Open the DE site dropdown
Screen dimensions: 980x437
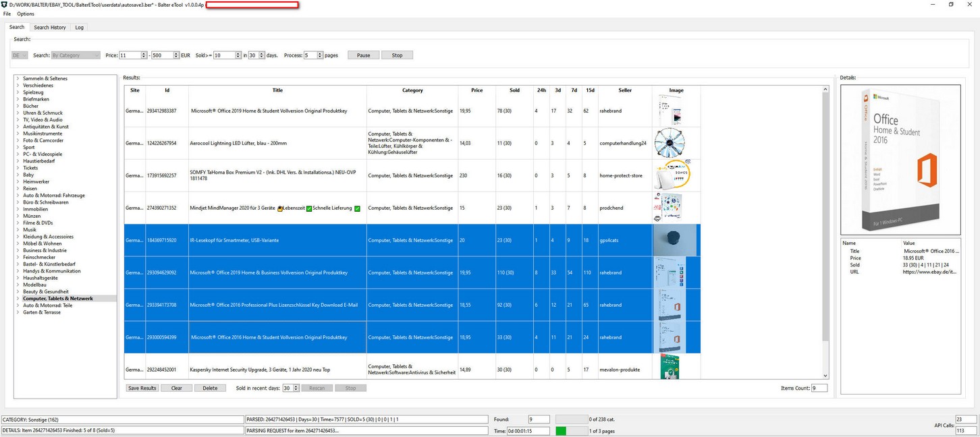click(x=20, y=55)
